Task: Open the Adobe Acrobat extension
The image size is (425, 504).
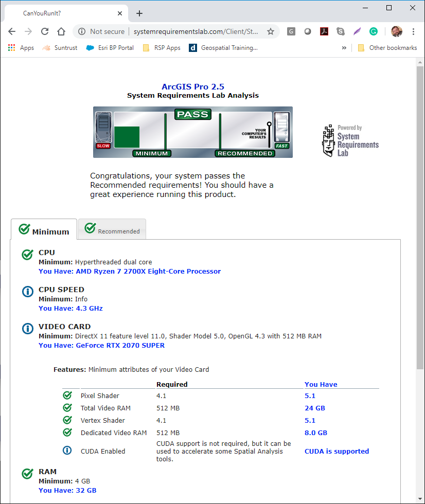Action: pos(324,31)
